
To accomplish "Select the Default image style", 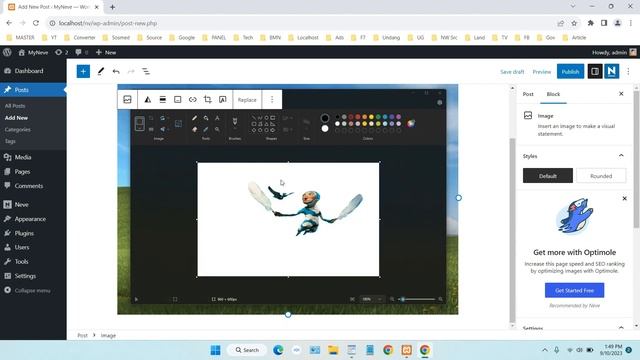I will click(548, 176).
